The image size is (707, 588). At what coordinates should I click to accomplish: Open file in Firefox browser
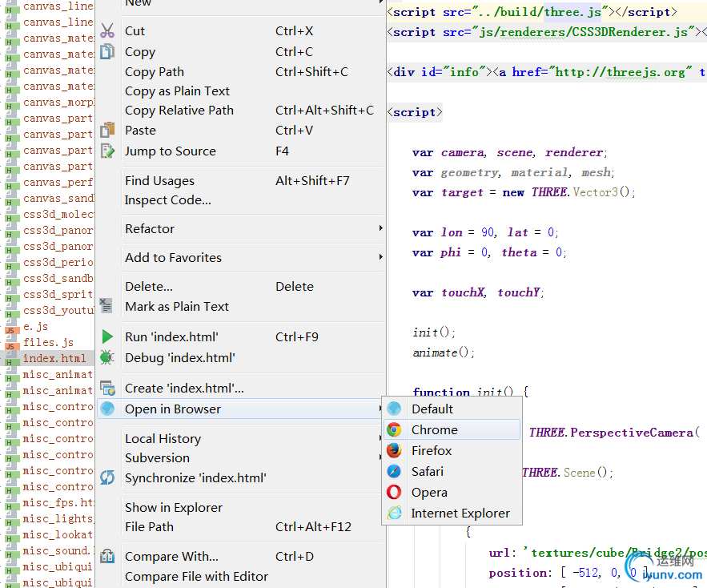452,450
